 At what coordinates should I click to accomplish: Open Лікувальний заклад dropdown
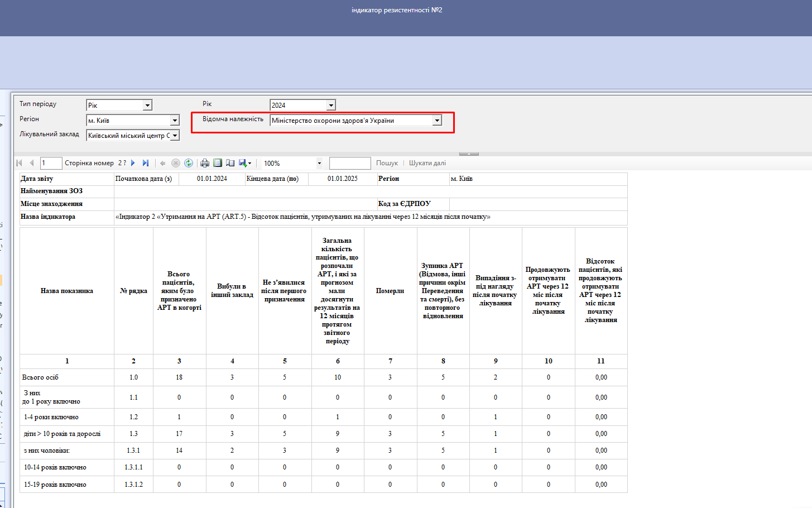point(175,136)
